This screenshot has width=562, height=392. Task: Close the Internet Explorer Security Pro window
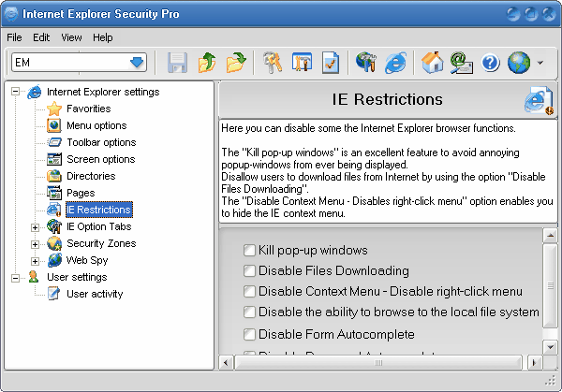[549, 14]
